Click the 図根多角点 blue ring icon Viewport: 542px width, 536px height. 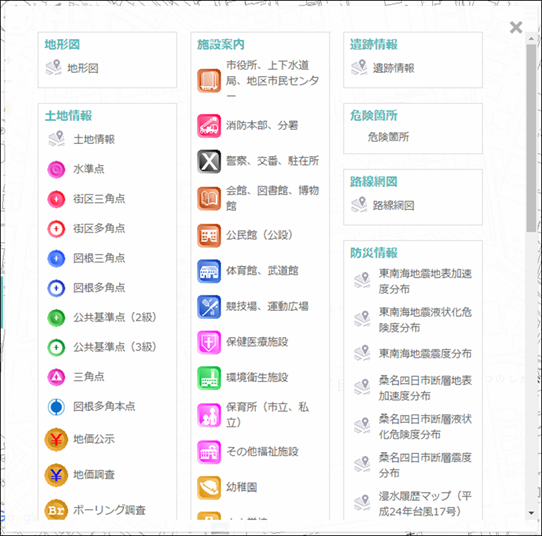(56, 288)
